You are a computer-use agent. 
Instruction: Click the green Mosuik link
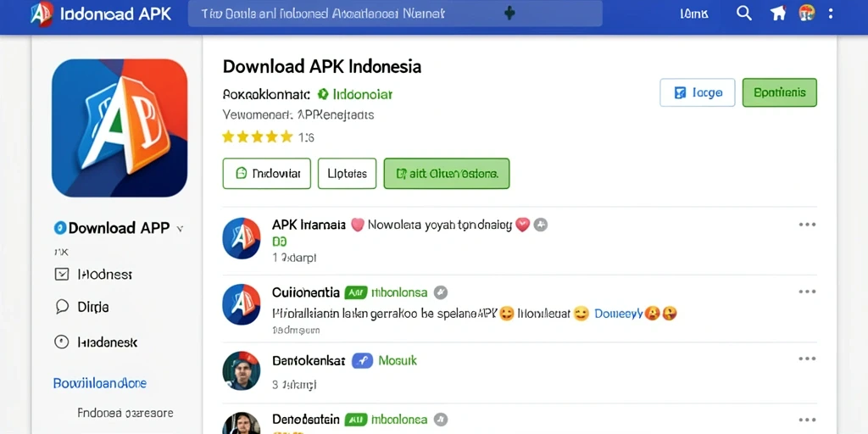pos(398,361)
